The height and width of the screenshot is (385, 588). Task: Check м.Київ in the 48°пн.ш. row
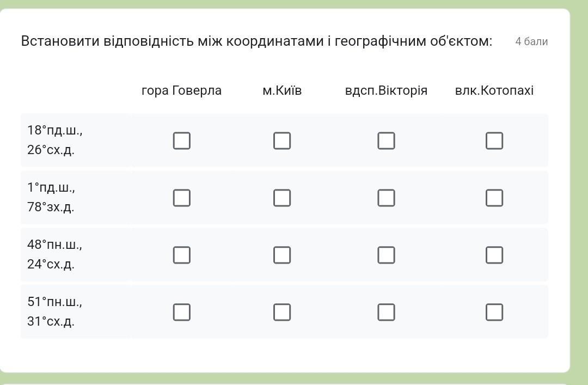click(282, 255)
